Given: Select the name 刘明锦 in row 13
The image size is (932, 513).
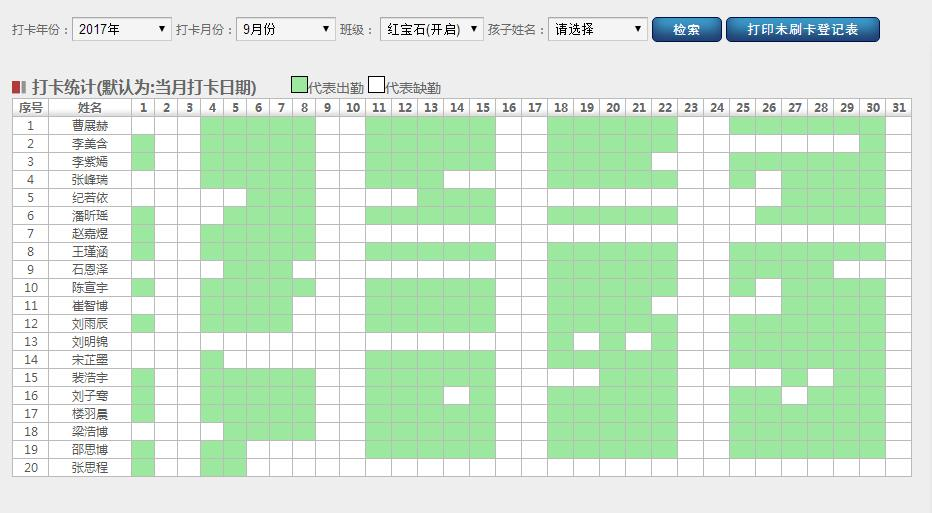Looking at the screenshot, I should pyautogui.click(x=90, y=341).
